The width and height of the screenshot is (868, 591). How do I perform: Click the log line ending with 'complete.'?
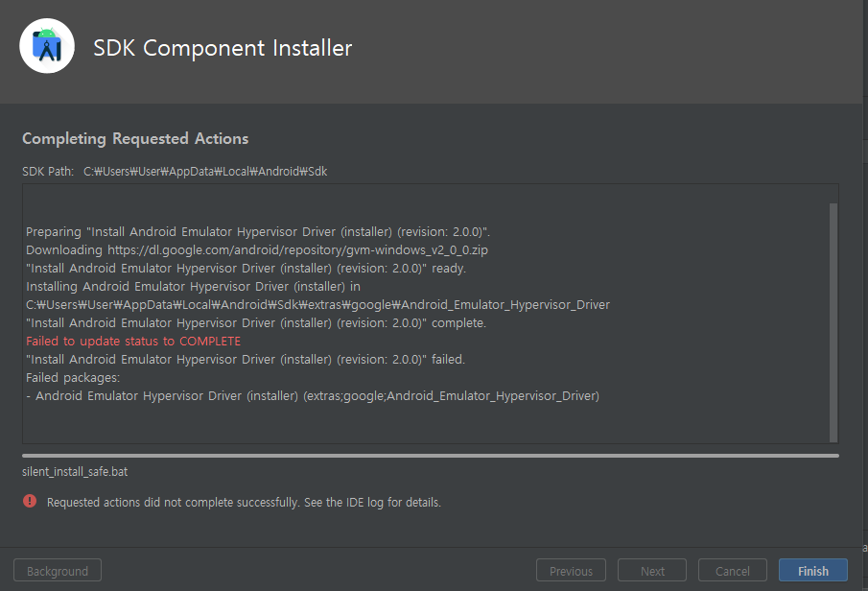click(256, 323)
